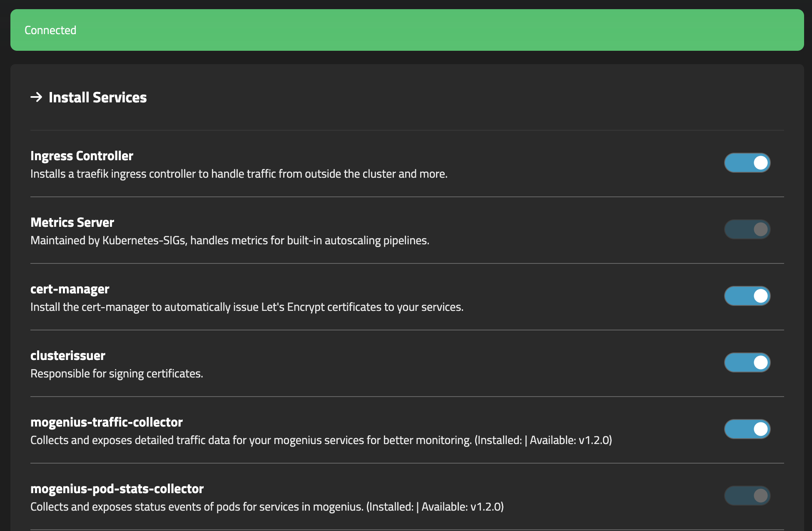
Task: Turn off the mogenius-traffic-collector switch
Action: pos(747,429)
